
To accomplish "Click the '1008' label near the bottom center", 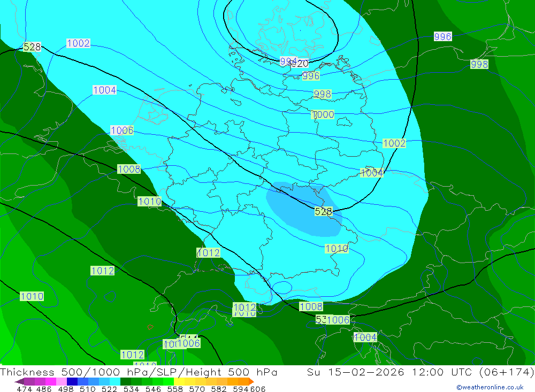I will coord(311,307).
